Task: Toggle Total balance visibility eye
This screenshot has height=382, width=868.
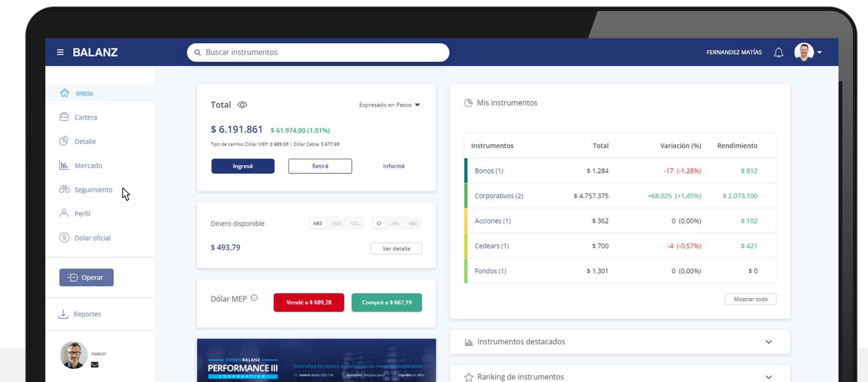Action: 242,105
